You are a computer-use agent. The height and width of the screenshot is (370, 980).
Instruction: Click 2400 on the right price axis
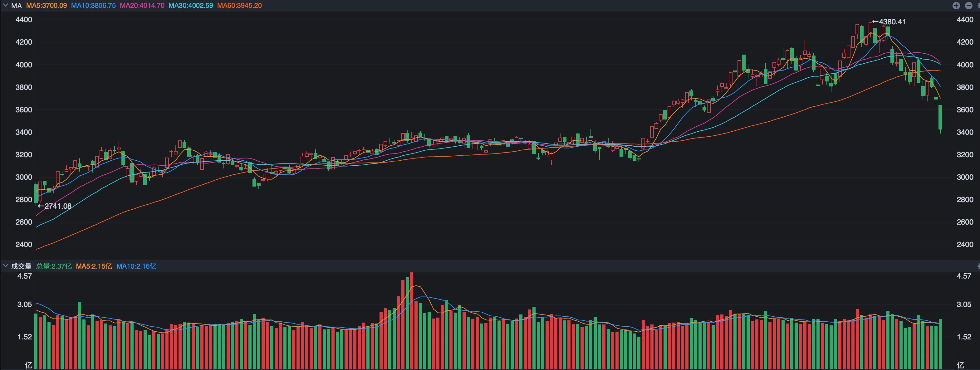[965, 245]
